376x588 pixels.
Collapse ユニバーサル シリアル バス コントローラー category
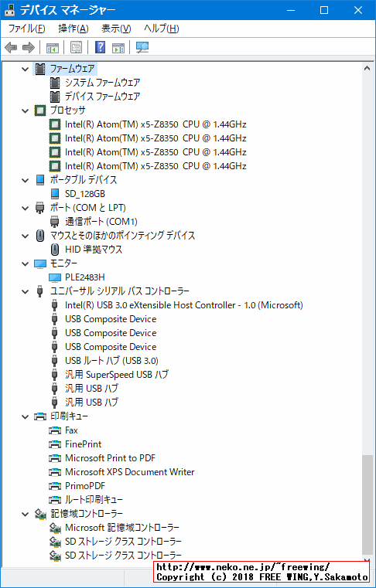point(26,291)
